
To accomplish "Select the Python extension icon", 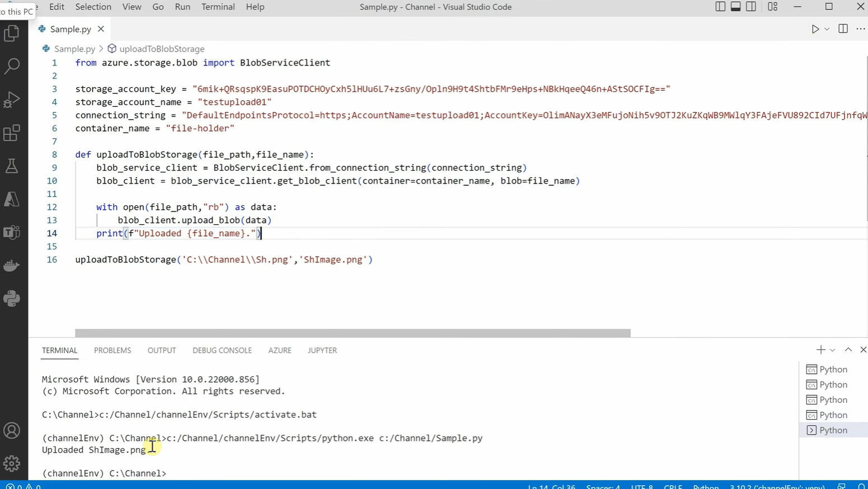I will (12, 298).
